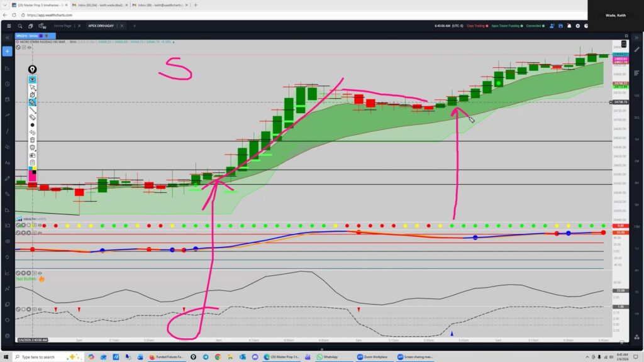Expand the right panel using double chevron
This screenshot has height=362, width=644.
point(637,37)
